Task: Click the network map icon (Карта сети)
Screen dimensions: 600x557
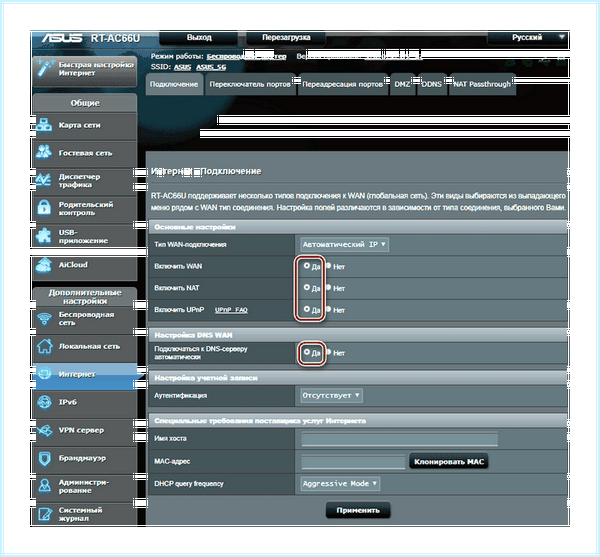Action: tap(44, 125)
